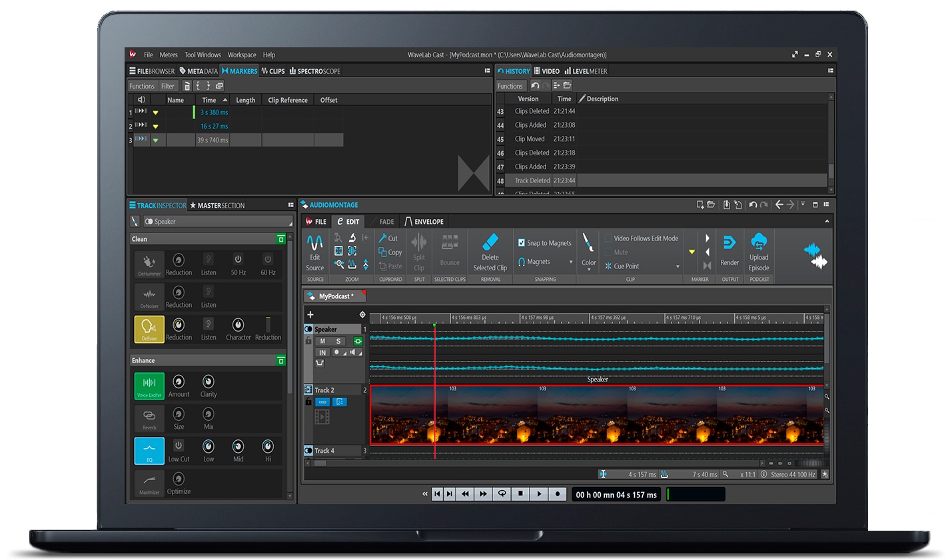The height and width of the screenshot is (560, 952).
Task: Click the Functions button in Markers panel
Action: (x=142, y=86)
